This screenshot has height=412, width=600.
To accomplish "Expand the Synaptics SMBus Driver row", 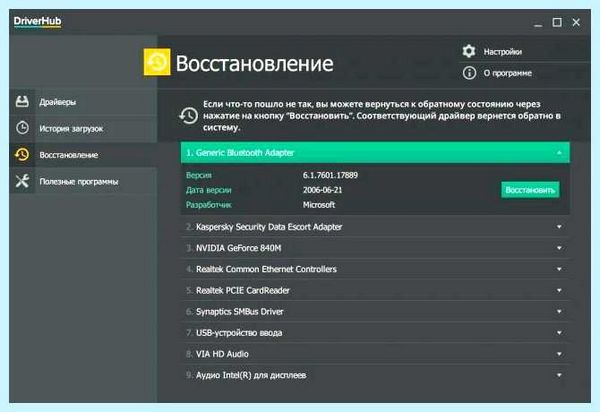I will (375, 312).
